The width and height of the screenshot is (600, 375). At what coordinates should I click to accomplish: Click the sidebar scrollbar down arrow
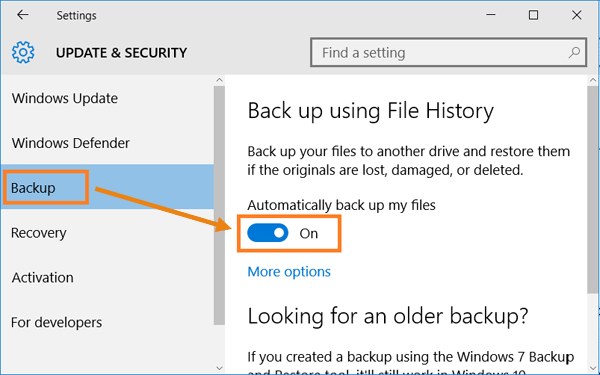pos(219,368)
